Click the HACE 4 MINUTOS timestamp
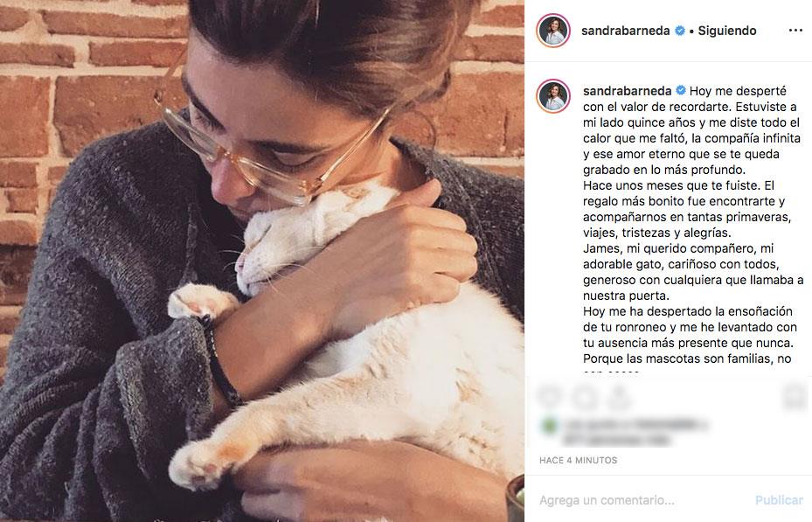The height and width of the screenshot is (522, 812). 578,460
